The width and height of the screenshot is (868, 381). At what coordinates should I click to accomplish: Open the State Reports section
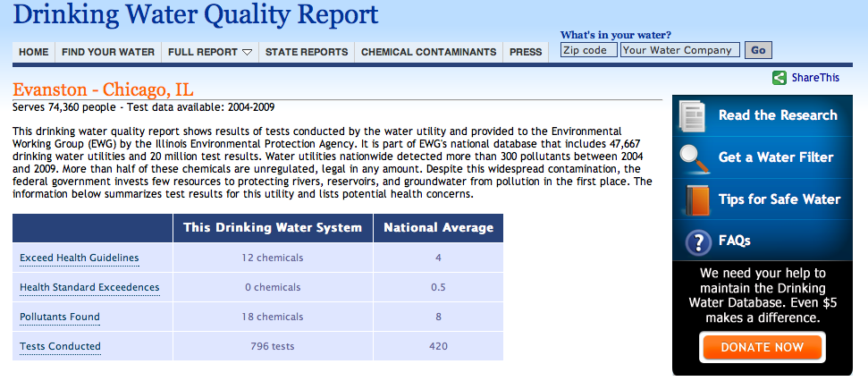307,52
